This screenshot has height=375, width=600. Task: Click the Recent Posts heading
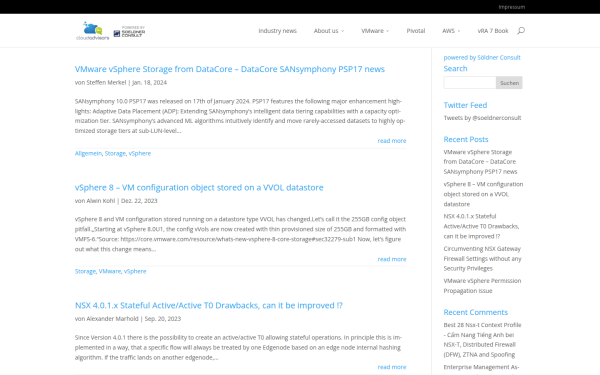pos(466,139)
